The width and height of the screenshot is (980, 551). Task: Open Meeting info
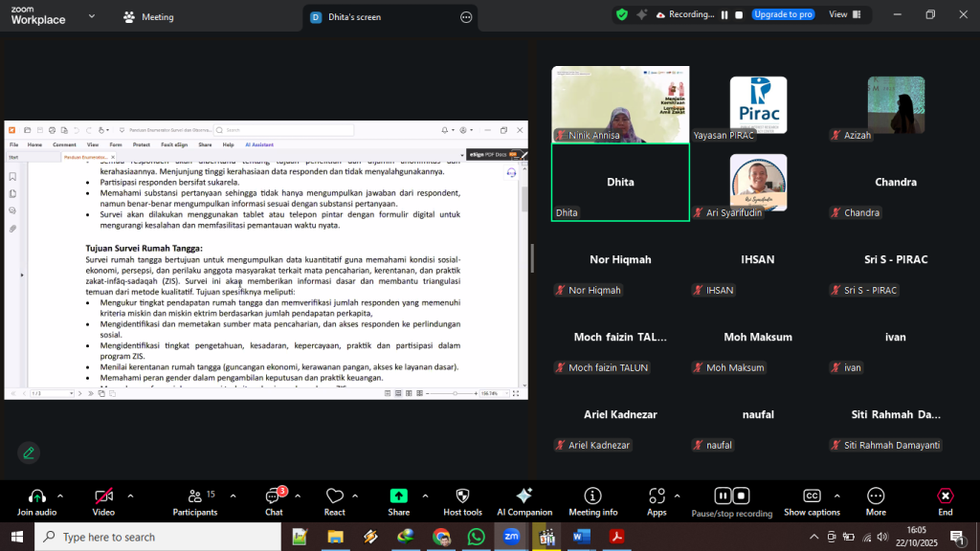[592, 496]
